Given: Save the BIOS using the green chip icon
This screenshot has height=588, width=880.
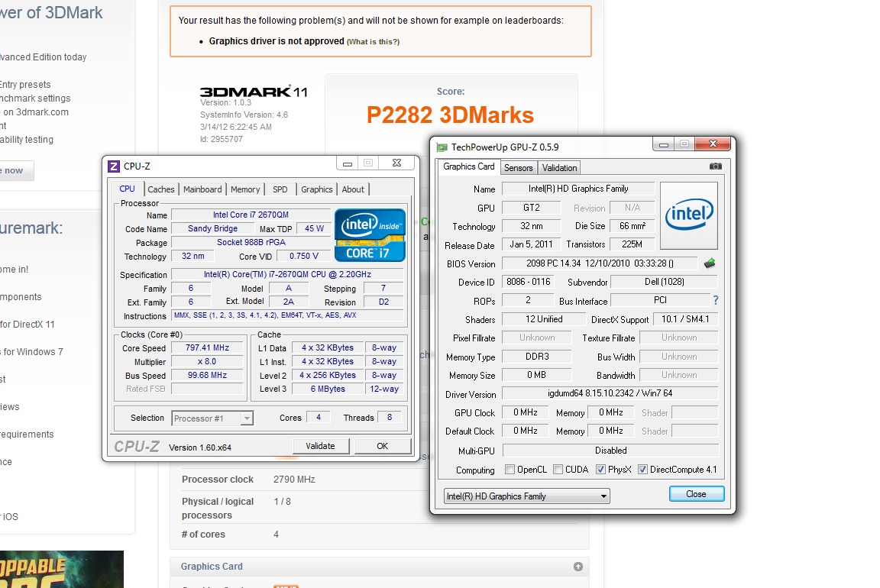Looking at the screenshot, I should click(710, 263).
